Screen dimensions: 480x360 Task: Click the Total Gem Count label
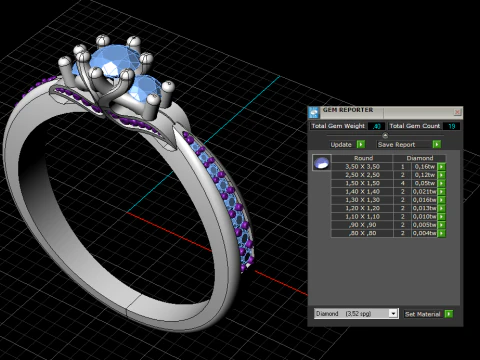pyautogui.click(x=415, y=126)
